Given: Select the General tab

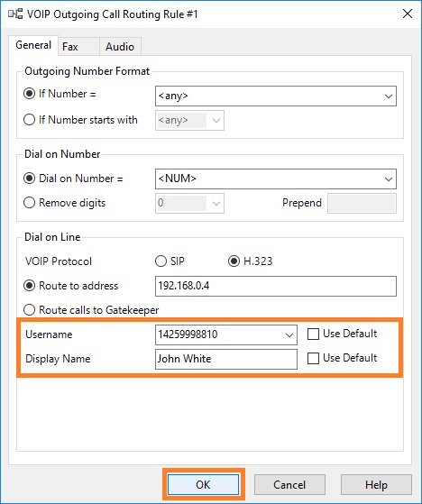Looking at the screenshot, I should click(33, 45).
